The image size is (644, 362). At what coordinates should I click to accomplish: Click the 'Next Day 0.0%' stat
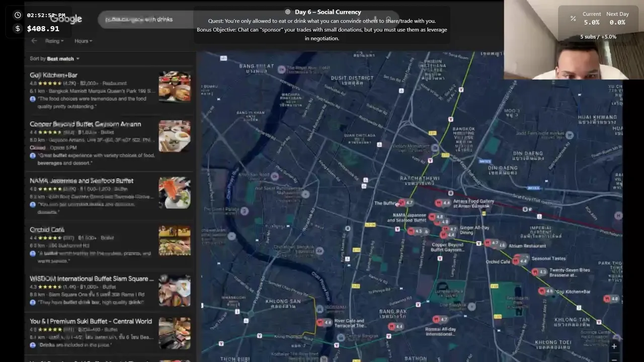pos(617,19)
